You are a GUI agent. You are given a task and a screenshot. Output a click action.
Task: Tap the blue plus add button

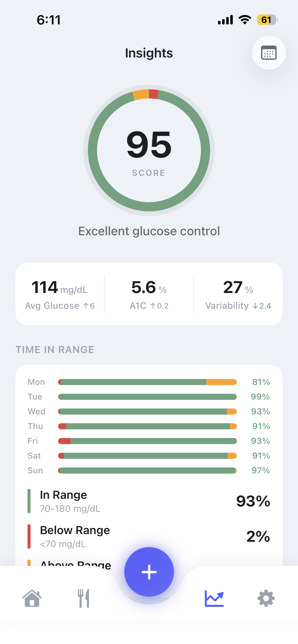pyautogui.click(x=149, y=572)
